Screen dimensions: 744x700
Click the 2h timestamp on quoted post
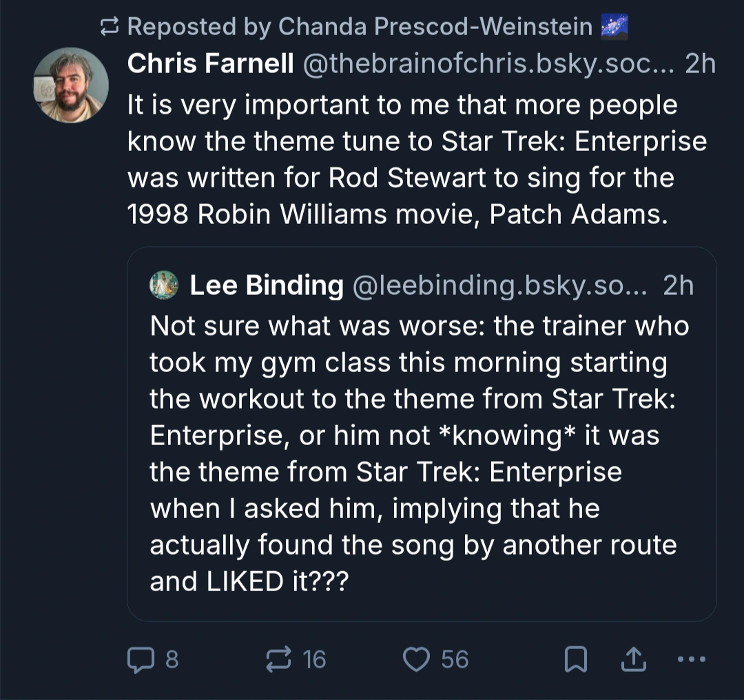point(678,285)
